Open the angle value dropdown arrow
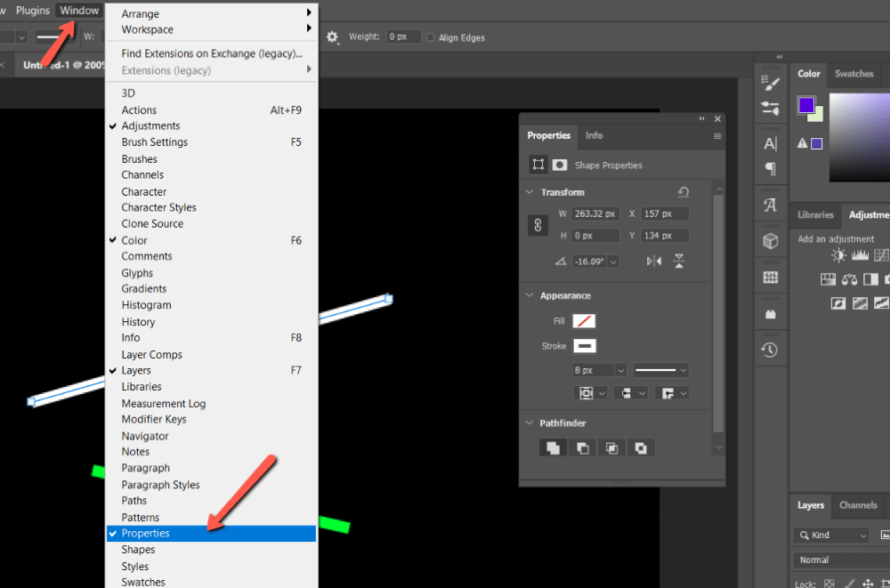 pyautogui.click(x=613, y=262)
